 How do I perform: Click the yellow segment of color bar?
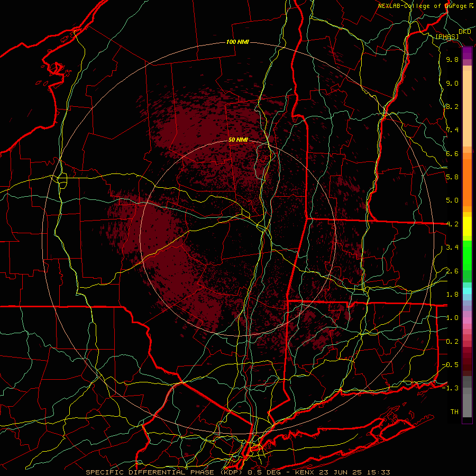[x=467, y=226]
